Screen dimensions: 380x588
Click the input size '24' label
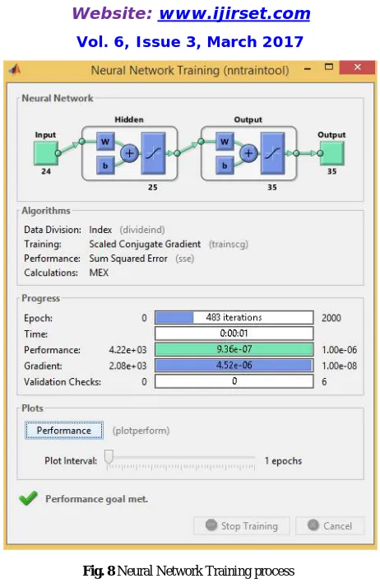pyautogui.click(x=46, y=171)
